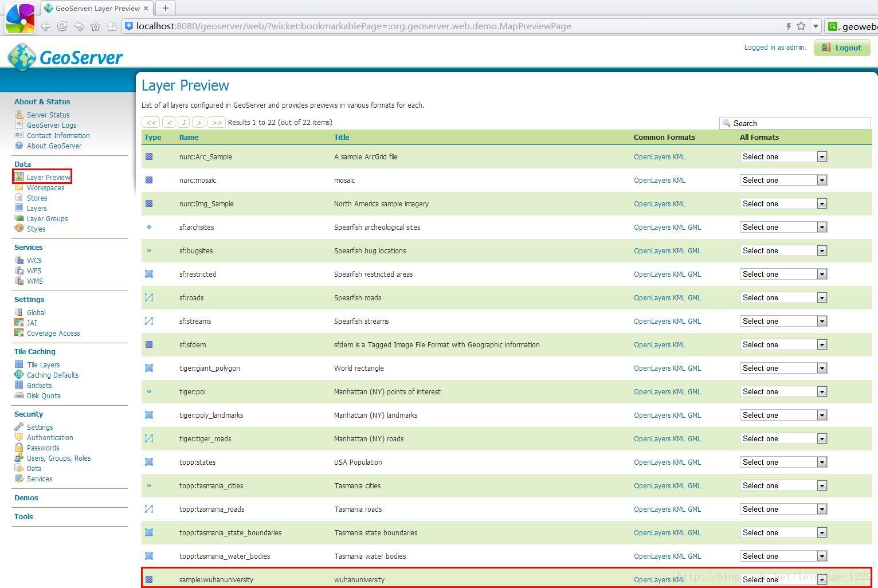
Task: Click raster type icon for nurc:Arc_Sample
Action: 149,156
